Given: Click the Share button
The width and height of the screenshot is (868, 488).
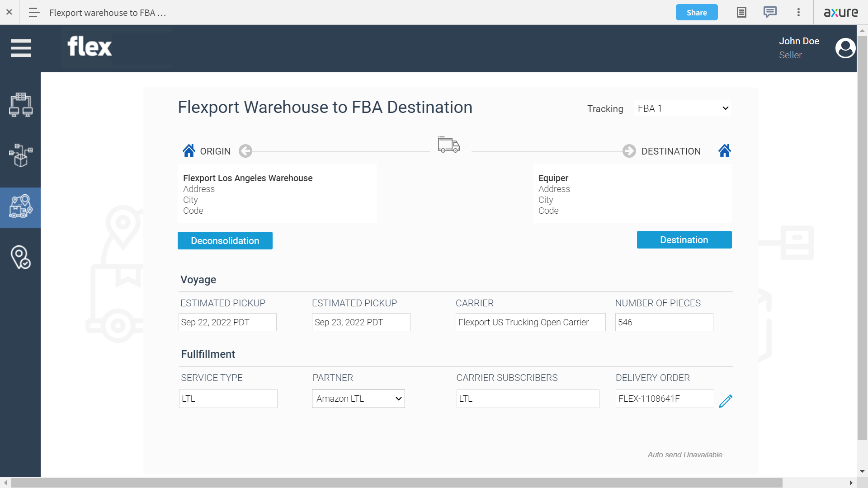Looking at the screenshot, I should (696, 12).
